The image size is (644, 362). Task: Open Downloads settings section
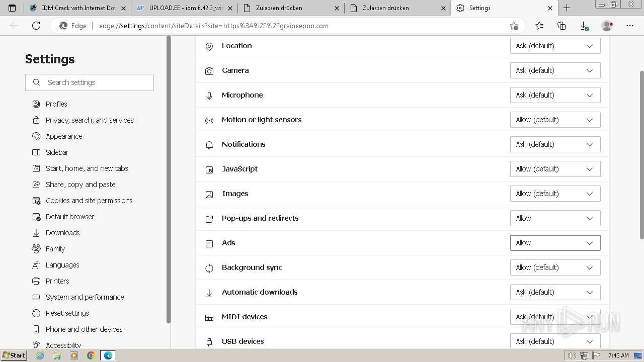[55, 233]
